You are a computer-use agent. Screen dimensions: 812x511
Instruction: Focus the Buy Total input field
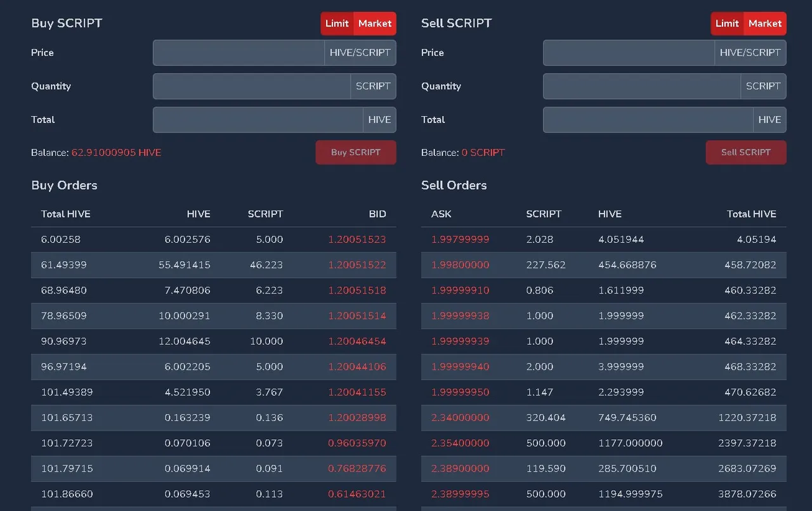tap(258, 120)
